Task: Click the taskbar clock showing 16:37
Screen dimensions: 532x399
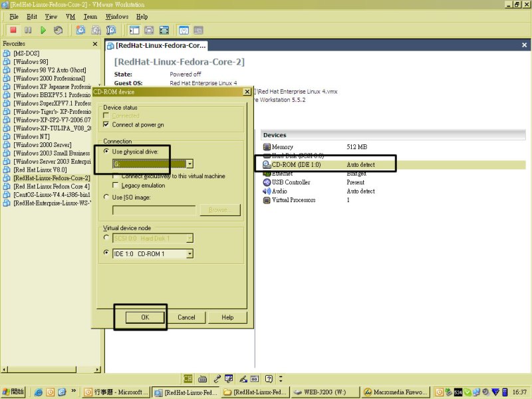Action: pos(519,392)
